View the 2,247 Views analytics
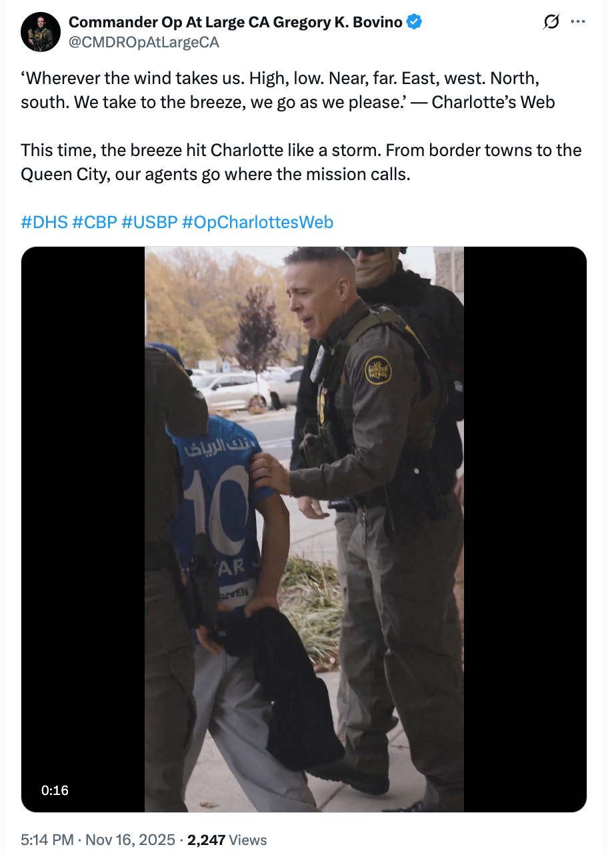Screen dimensions: 616x855 coord(227,840)
